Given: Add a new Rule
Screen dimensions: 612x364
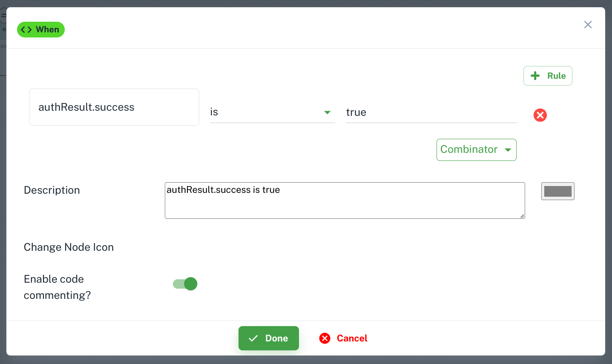Looking at the screenshot, I should click(x=548, y=76).
